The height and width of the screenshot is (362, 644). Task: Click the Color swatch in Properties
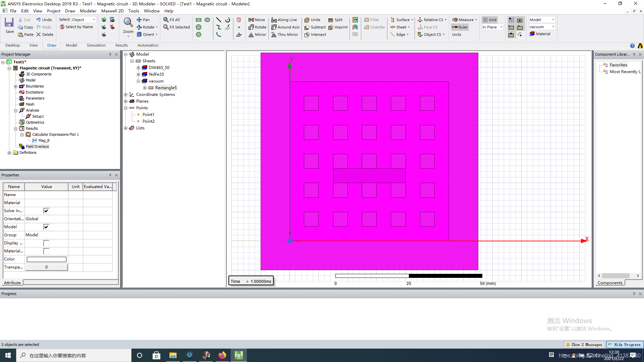tap(47, 259)
